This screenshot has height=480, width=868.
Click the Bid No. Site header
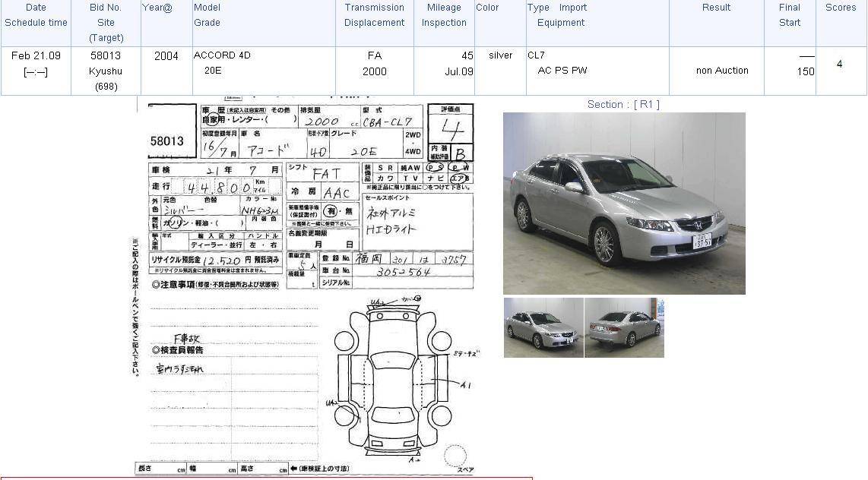[x=106, y=23]
